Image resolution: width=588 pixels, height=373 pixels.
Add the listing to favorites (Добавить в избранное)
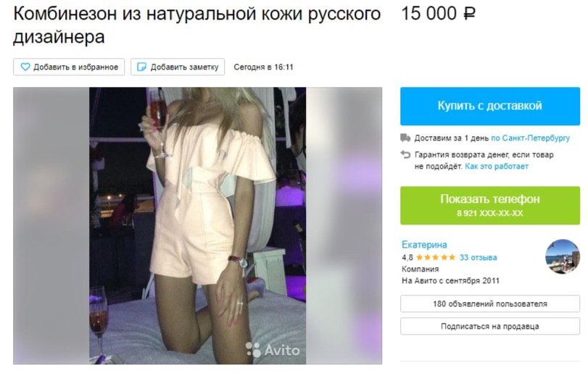coord(69,67)
